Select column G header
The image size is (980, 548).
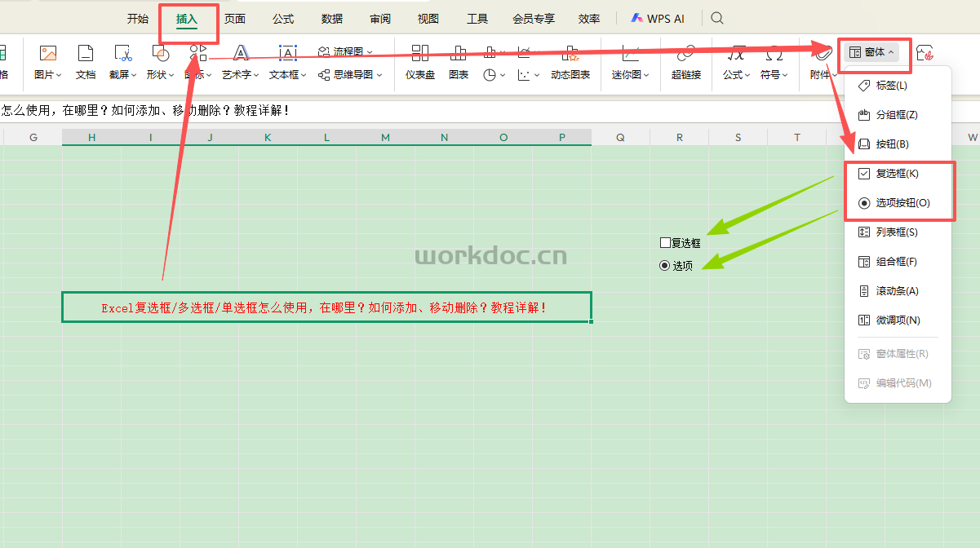point(33,137)
